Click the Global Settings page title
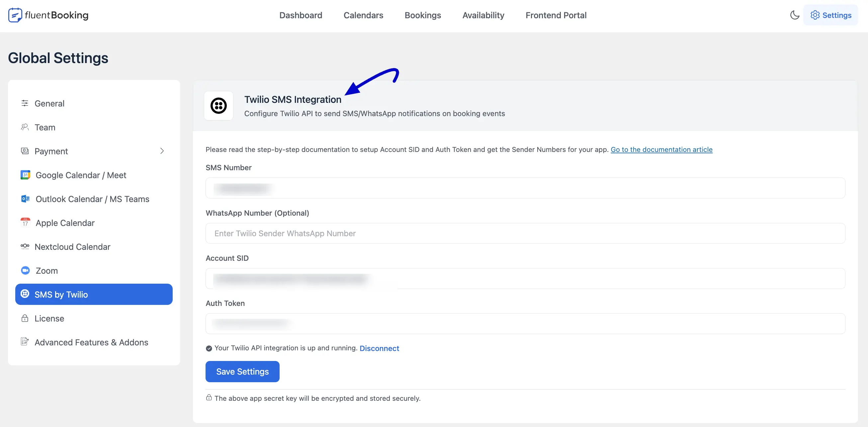This screenshot has height=427, width=868. pos(58,58)
